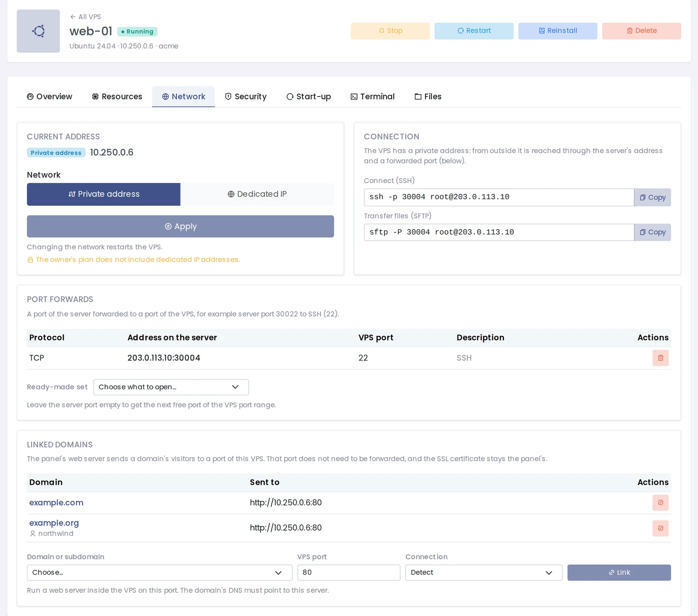Unlink the example.org domain
Viewport: 698px width, 616px height.
660,528
